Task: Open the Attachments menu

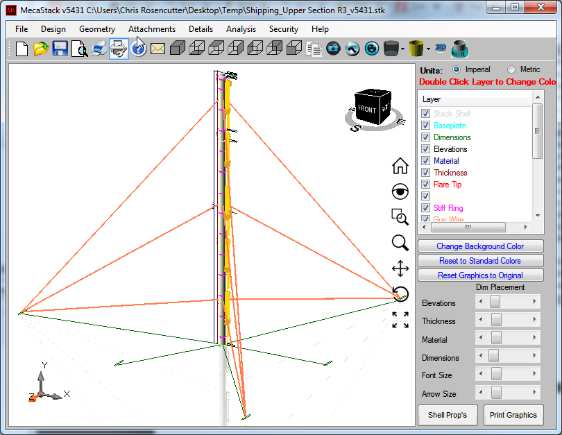Action: click(152, 29)
